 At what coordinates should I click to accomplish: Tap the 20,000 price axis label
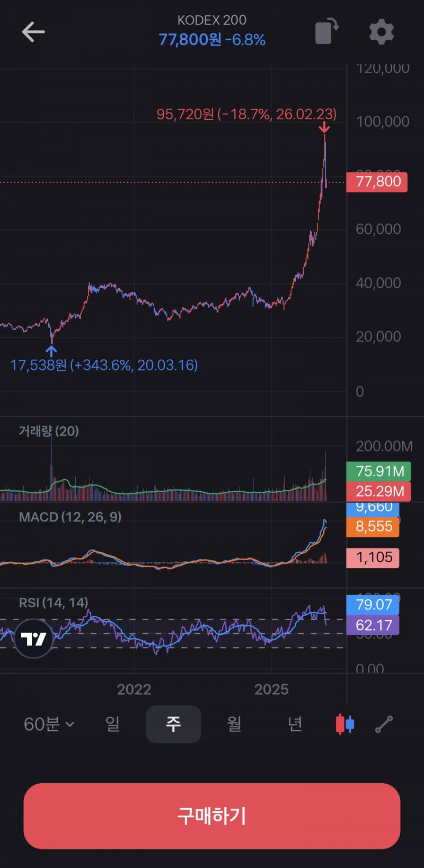point(378,336)
